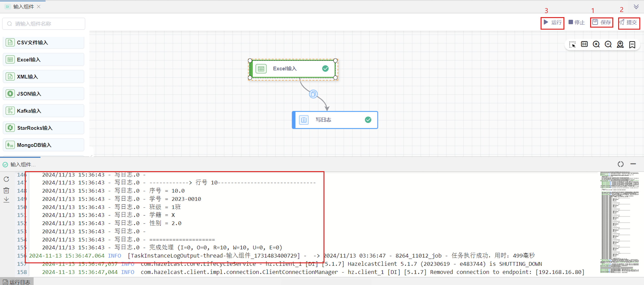This screenshot has width=644, height=285.
Task: Click the bookmark icon in canvas toolbar
Action: [632, 45]
